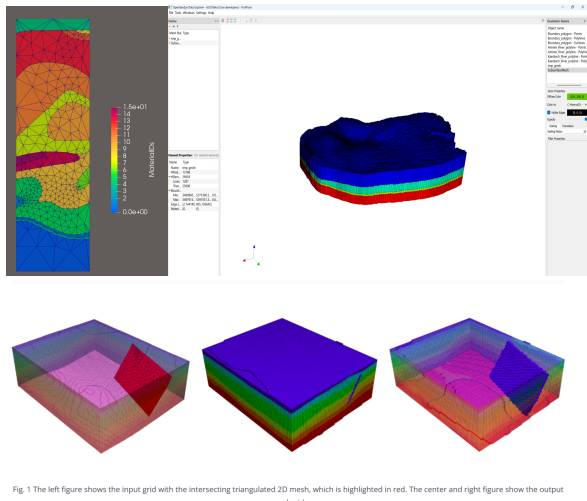This screenshot has height=501, width=587.
Task: Click the Meshes panel float icon
Action: tap(216, 21)
